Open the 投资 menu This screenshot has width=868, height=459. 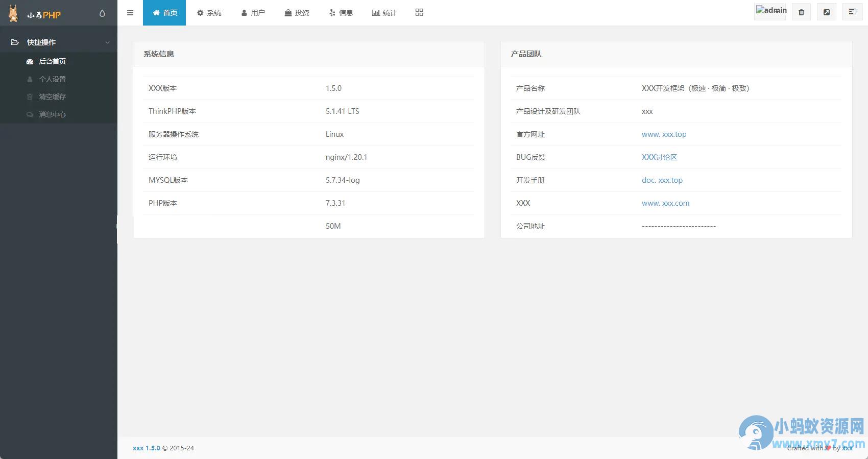point(297,13)
